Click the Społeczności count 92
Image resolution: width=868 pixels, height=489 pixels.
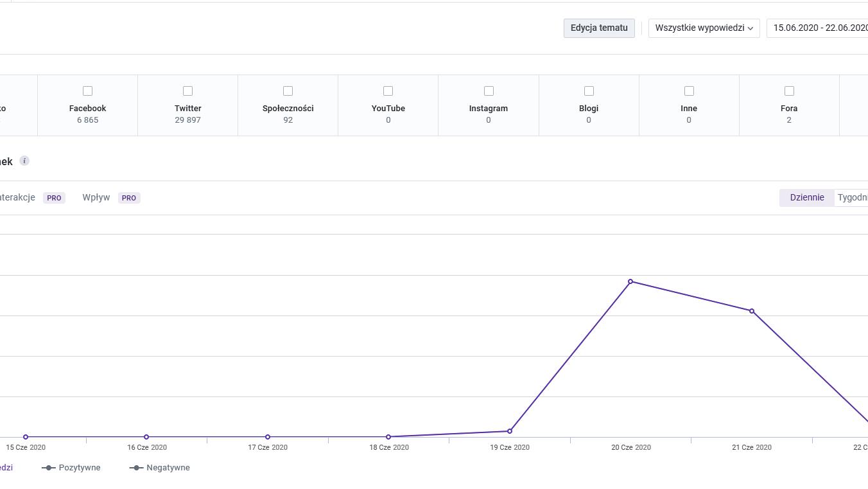click(x=288, y=120)
